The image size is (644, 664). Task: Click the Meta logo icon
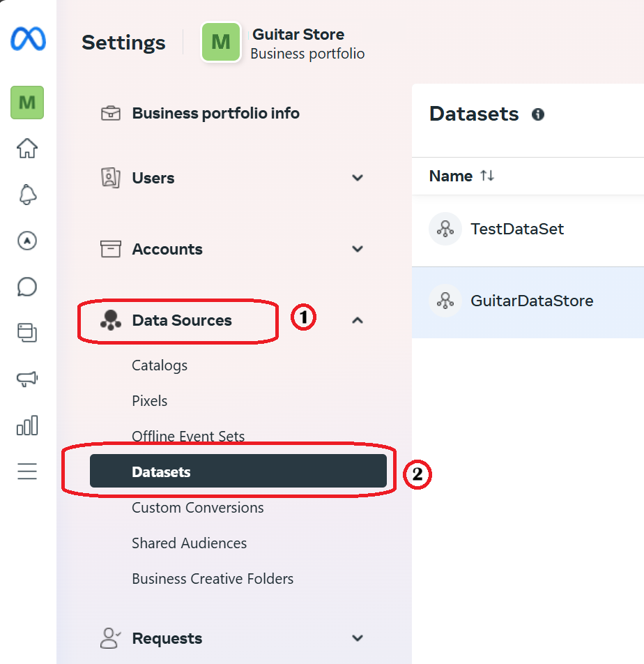tap(28, 39)
